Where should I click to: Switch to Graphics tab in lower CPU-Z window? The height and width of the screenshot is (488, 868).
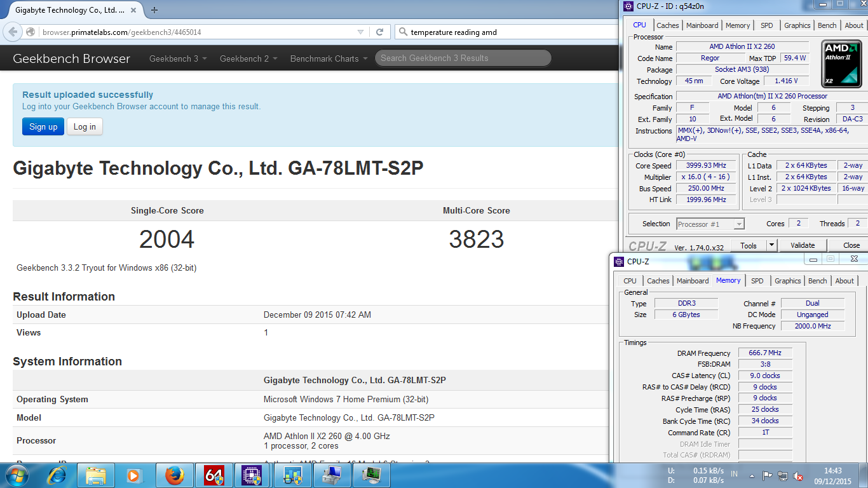pyautogui.click(x=787, y=281)
